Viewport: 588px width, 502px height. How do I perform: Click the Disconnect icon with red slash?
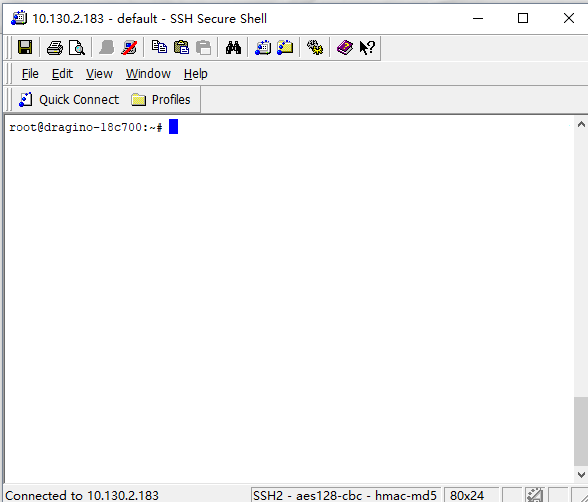[129, 48]
